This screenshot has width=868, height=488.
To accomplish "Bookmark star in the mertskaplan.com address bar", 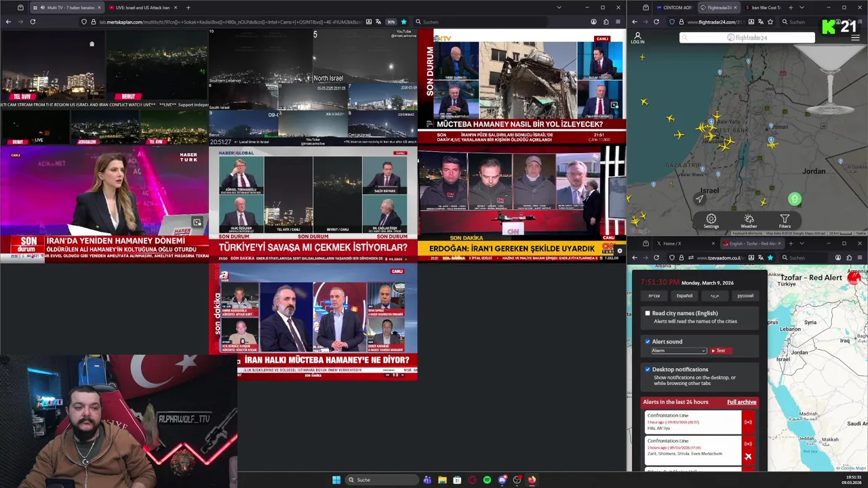I will 403,22.
